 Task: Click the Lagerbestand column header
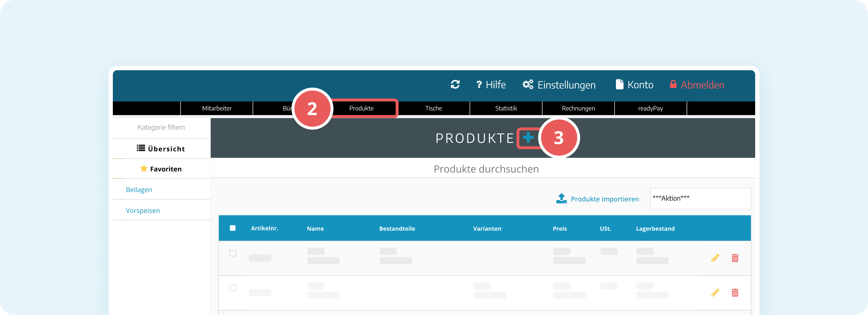pos(655,228)
